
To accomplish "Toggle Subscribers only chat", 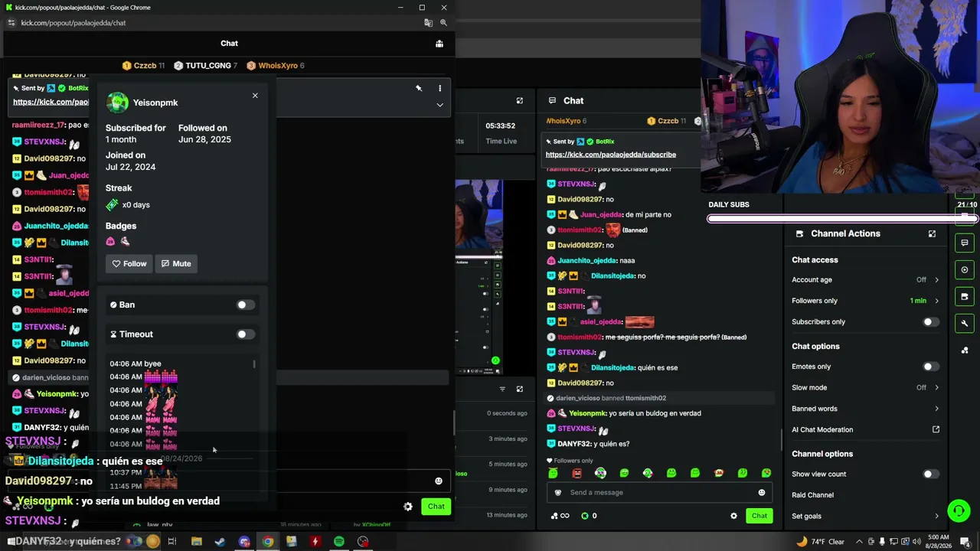I will (930, 322).
